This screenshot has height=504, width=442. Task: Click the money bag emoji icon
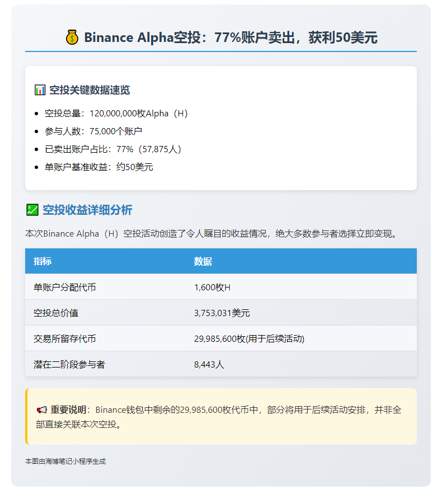pos(72,37)
